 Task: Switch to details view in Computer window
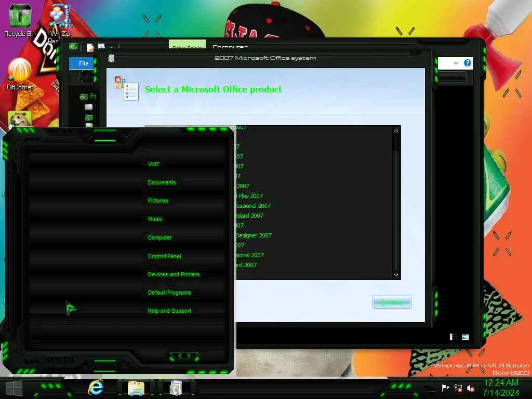coord(454,337)
